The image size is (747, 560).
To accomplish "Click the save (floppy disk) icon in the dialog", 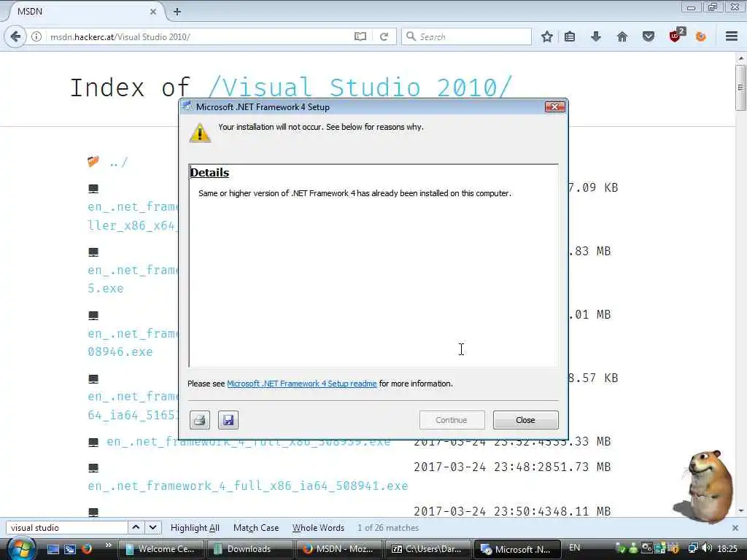I will [x=228, y=420].
